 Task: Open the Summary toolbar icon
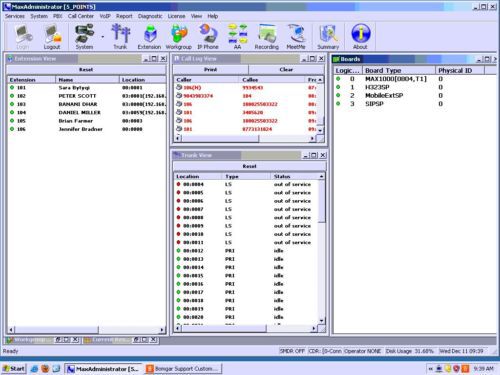328,37
